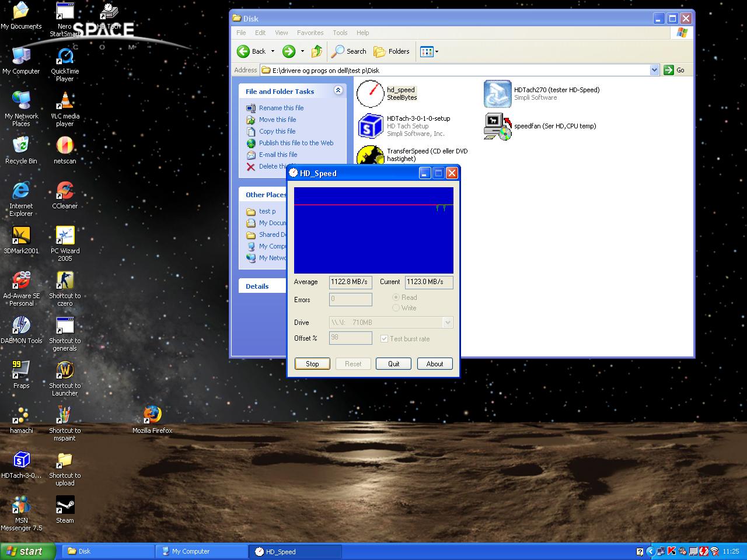747x560 pixels.
Task: Switch to My Computer taskbar button
Action: coord(201,551)
